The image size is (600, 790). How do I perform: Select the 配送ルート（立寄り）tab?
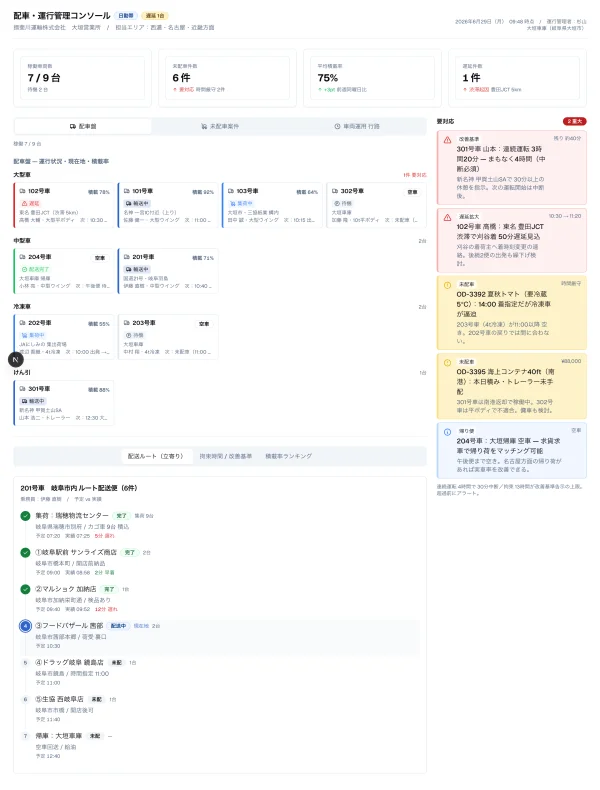point(157,456)
